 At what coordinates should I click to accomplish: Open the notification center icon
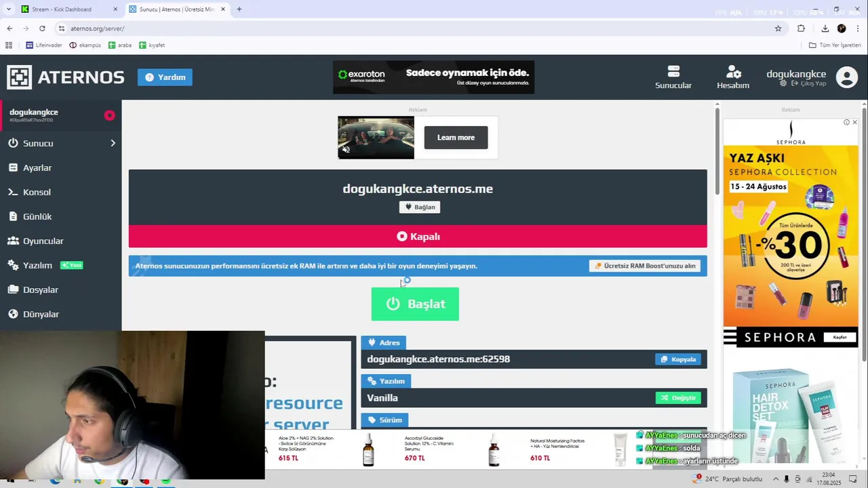coord(852,479)
